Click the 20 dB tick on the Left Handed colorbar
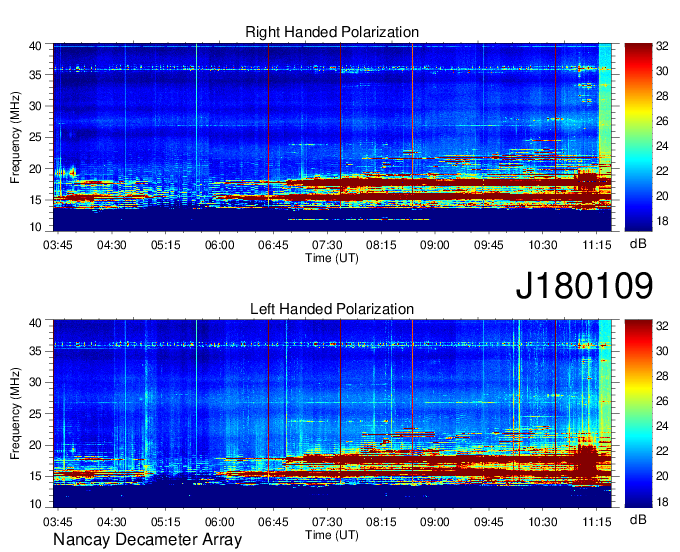This screenshot has width=680, height=552. pyautogui.click(x=662, y=476)
